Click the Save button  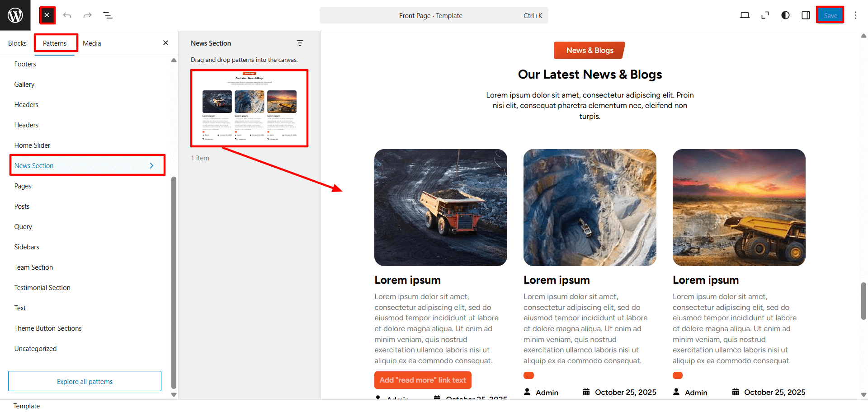point(830,15)
